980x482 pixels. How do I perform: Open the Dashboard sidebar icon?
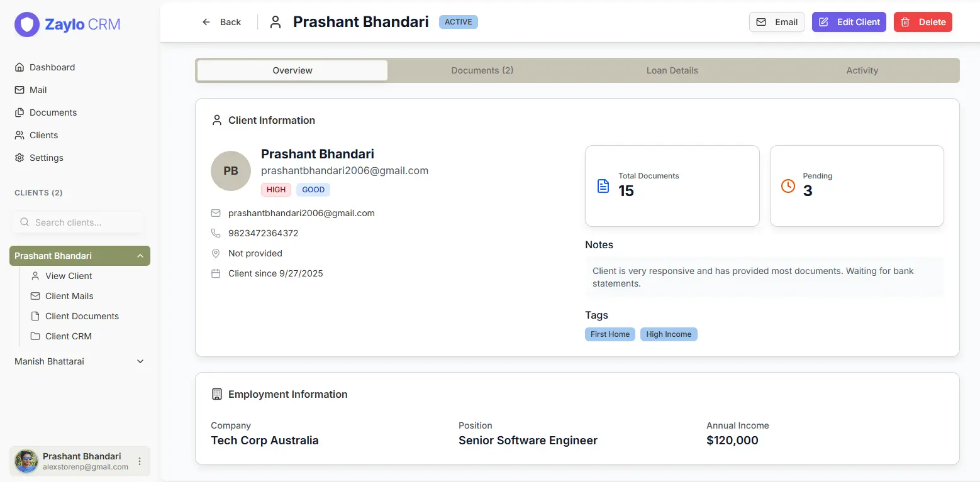pos(19,67)
